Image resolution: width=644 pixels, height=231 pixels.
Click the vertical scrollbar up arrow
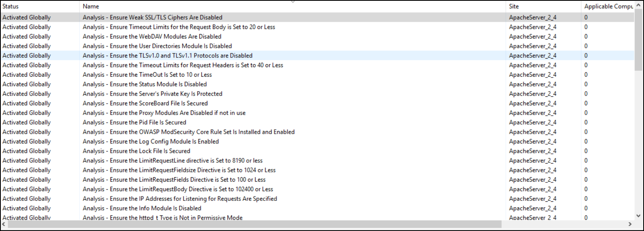pyautogui.click(x=638, y=6)
